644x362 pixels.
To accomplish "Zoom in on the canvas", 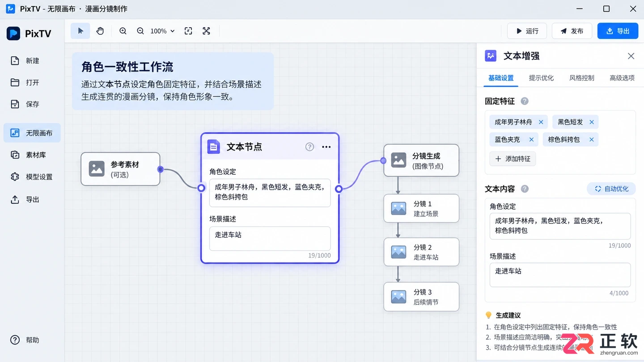I will click(123, 31).
